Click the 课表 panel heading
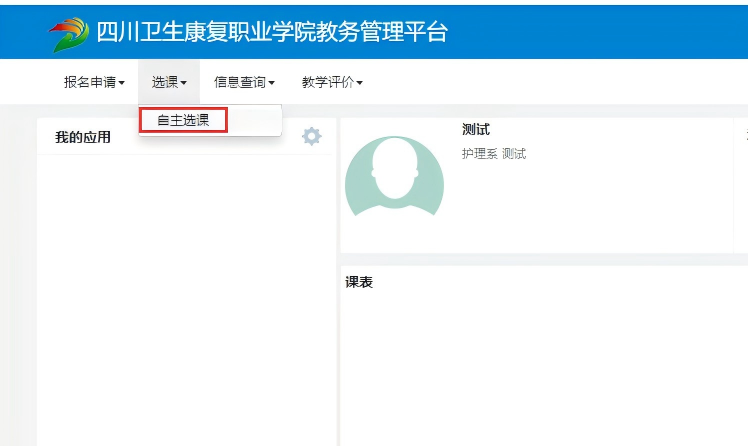The image size is (748, 446). tap(359, 283)
